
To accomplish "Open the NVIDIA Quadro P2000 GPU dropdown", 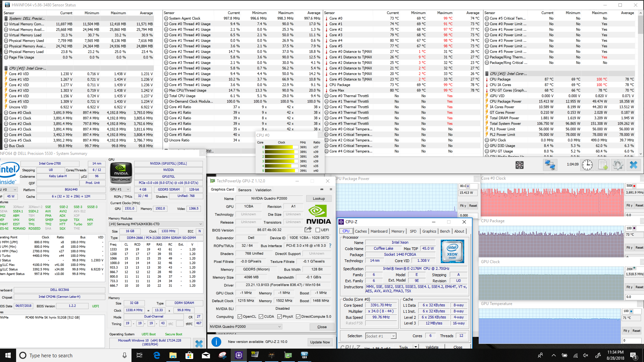I will [x=246, y=326].
